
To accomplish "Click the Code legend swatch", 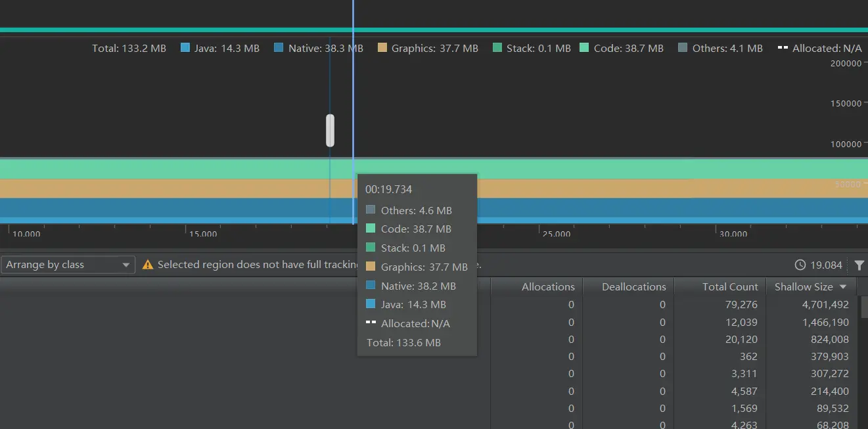I will pos(584,48).
